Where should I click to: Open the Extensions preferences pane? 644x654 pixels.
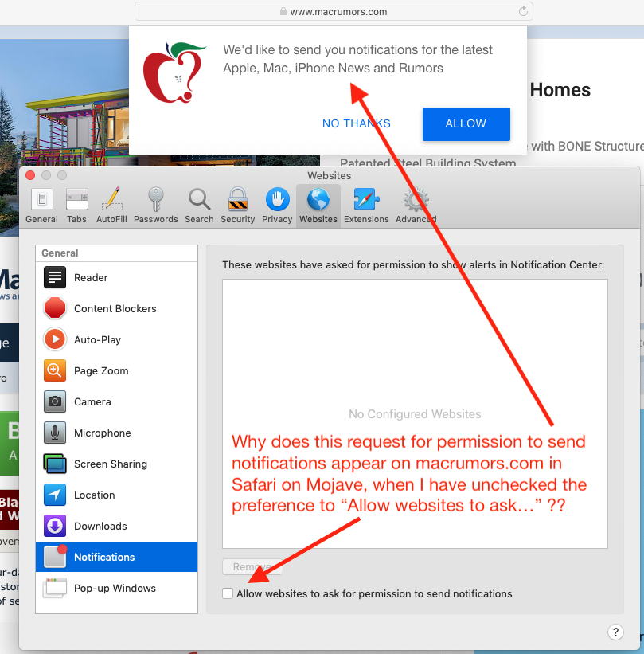click(366, 206)
